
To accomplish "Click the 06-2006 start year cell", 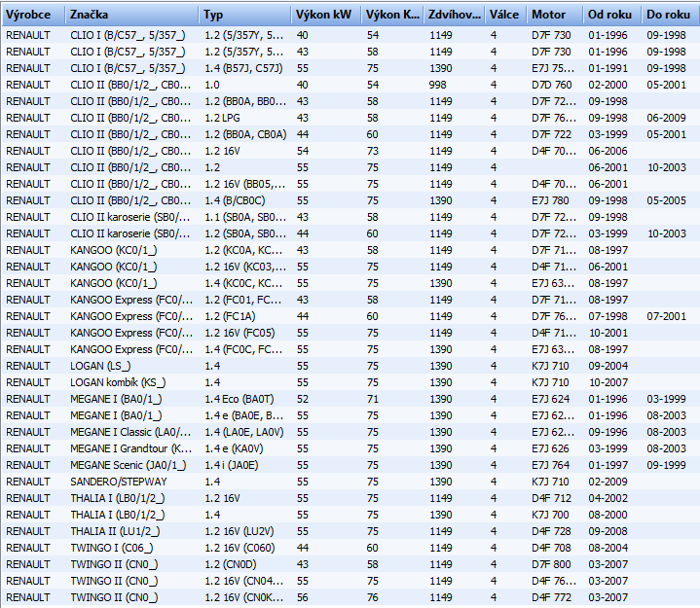I will (x=608, y=151).
